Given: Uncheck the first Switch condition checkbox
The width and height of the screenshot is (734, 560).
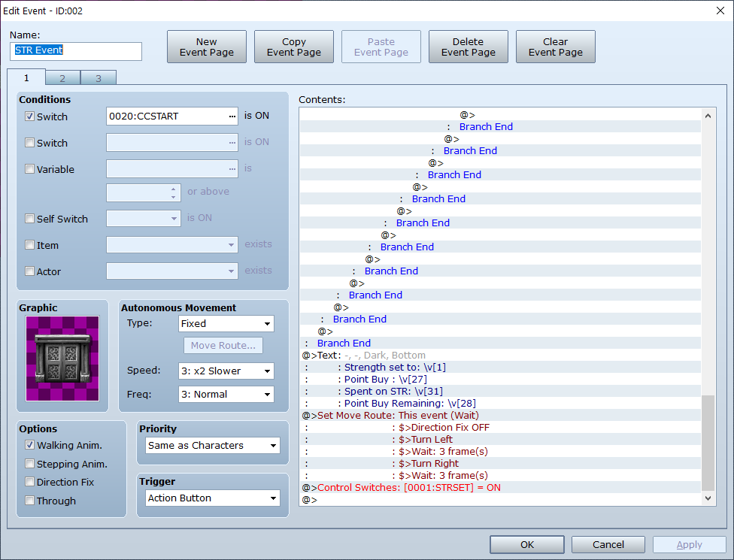Looking at the screenshot, I should pos(30,117).
